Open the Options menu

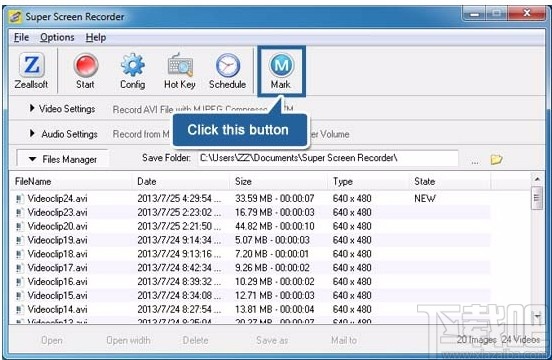[57, 37]
